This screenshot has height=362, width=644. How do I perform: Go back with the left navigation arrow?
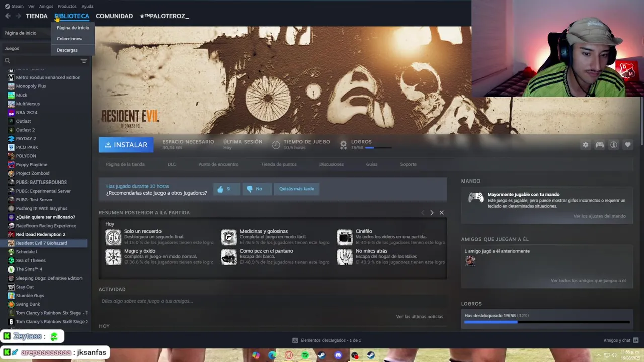(8, 16)
